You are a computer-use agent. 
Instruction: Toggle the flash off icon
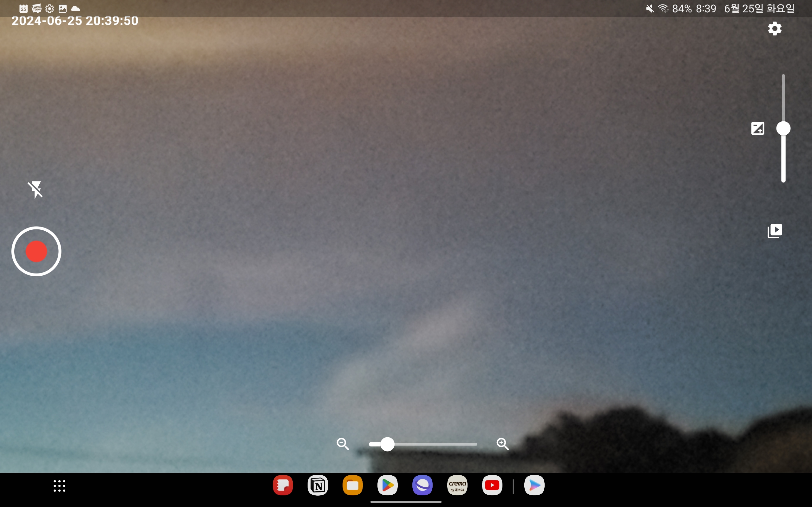pyautogui.click(x=35, y=190)
